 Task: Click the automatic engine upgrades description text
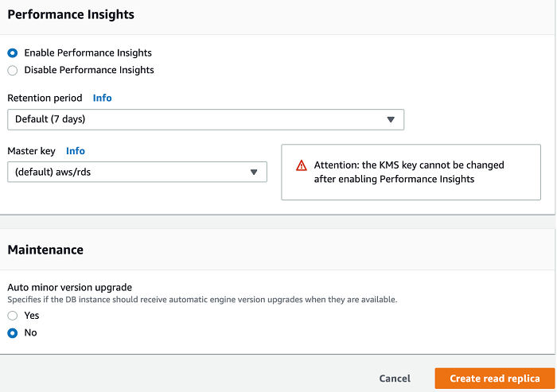[x=202, y=300]
